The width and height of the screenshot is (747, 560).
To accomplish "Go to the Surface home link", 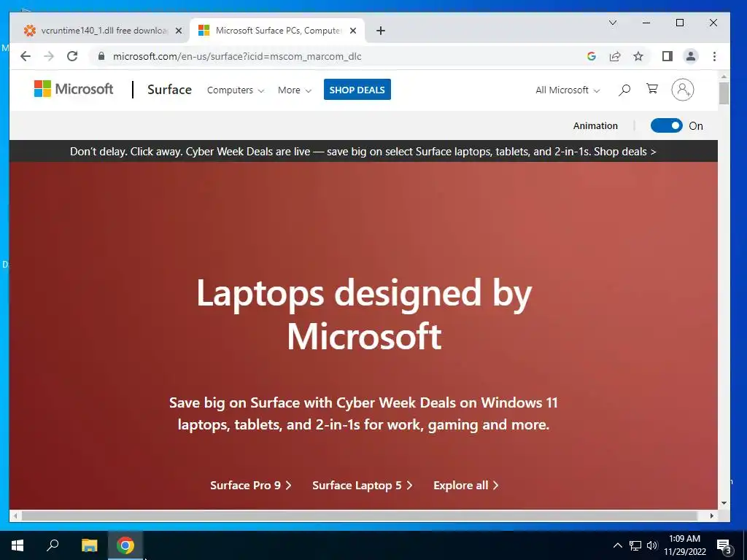I will click(169, 90).
